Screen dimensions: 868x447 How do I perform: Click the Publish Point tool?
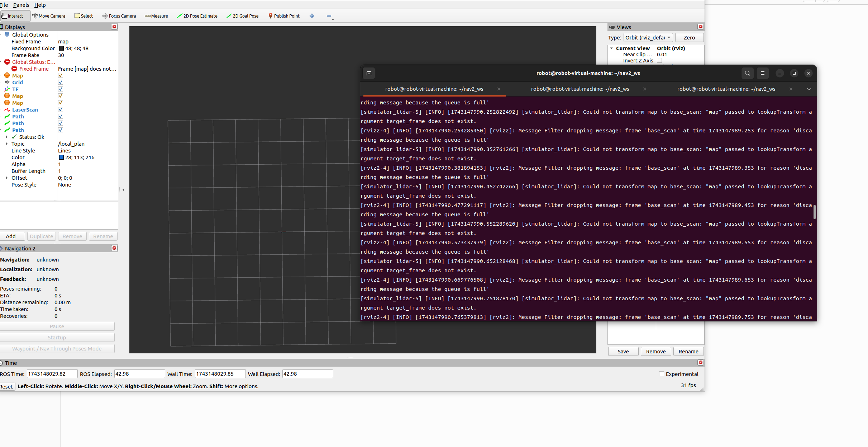284,16
